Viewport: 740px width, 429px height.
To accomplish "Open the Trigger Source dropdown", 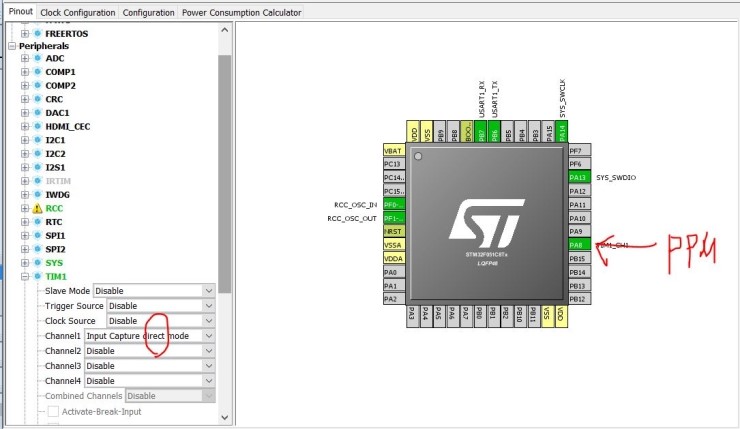I will point(161,306).
